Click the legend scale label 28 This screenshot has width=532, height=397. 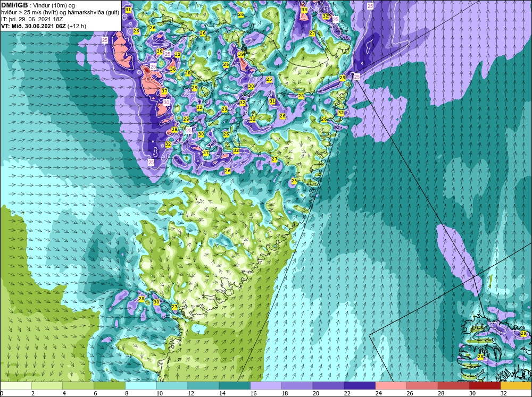pos(441,393)
